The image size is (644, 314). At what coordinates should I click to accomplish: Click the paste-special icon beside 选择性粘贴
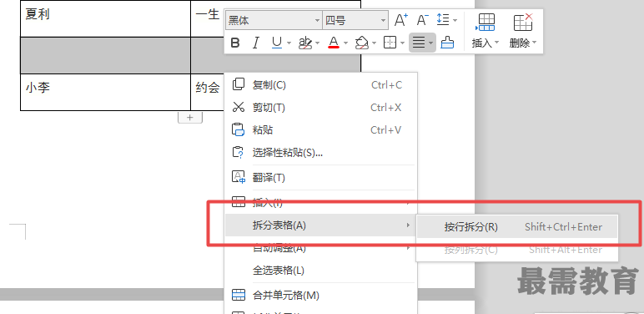pyautogui.click(x=239, y=153)
